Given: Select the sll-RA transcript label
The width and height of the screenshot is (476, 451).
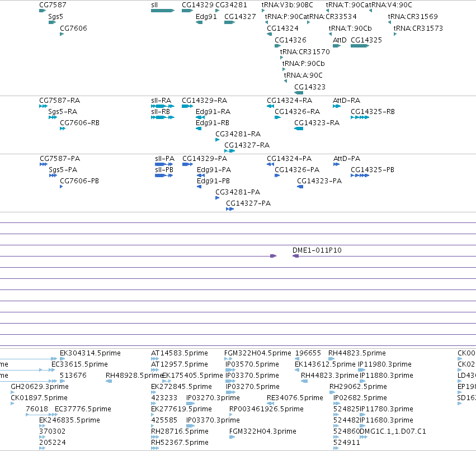Looking at the screenshot, I should pyautogui.click(x=161, y=101).
